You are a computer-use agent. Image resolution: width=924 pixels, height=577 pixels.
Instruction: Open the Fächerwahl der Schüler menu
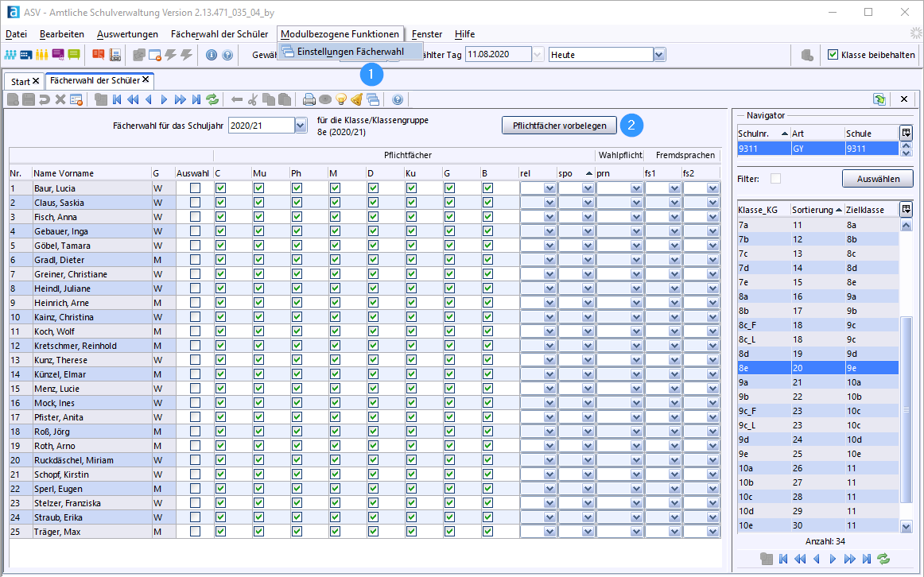[219, 34]
